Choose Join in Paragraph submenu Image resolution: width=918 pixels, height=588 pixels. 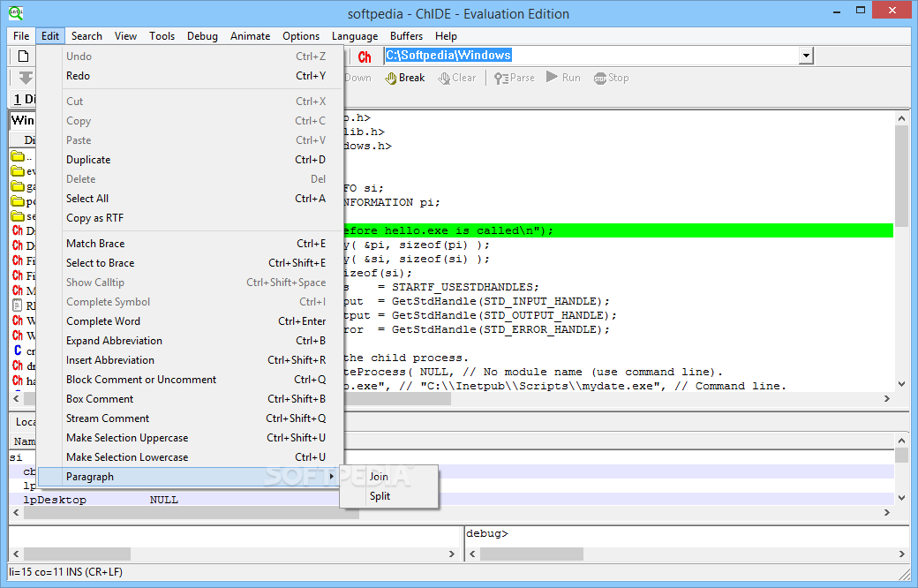click(388, 477)
